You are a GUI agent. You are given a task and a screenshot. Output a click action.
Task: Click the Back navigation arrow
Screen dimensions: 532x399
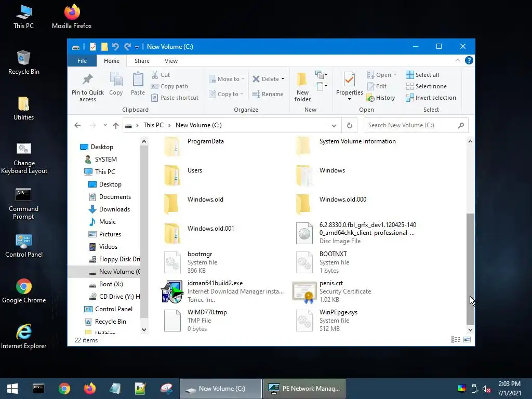click(x=77, y=125)
